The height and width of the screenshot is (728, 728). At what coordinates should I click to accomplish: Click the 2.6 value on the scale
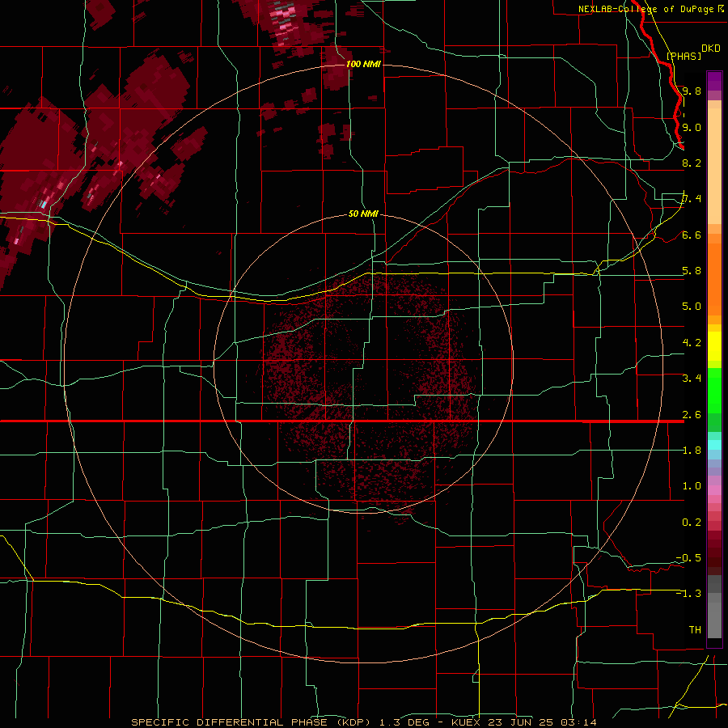(x=692, y=415)
